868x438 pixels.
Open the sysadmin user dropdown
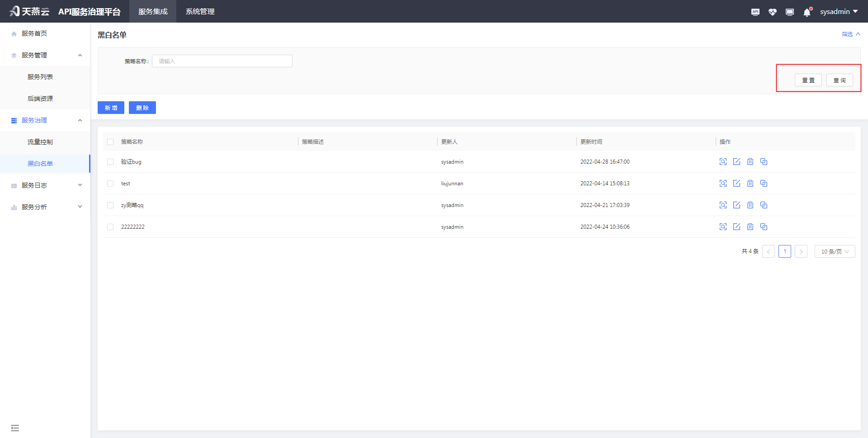coord(839,12)
